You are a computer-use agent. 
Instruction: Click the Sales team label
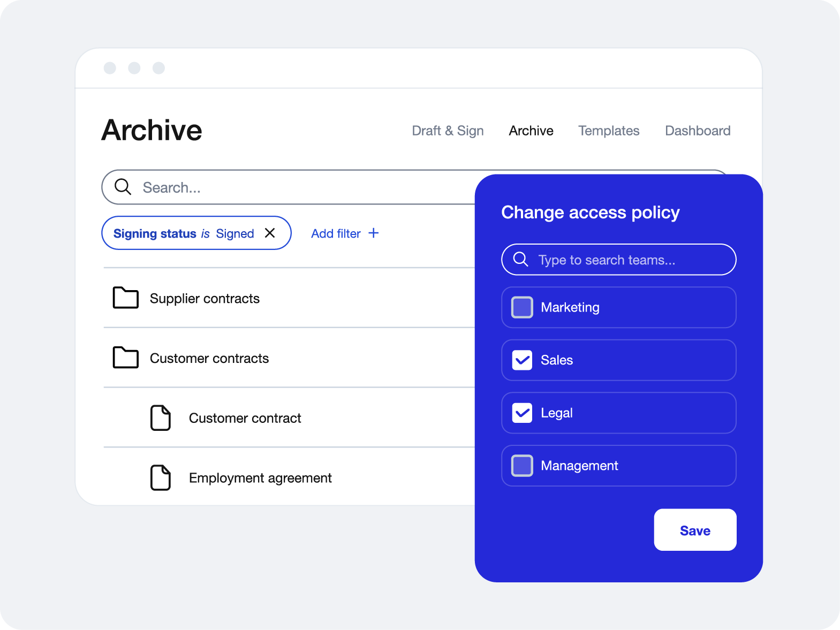click(557, 360)
